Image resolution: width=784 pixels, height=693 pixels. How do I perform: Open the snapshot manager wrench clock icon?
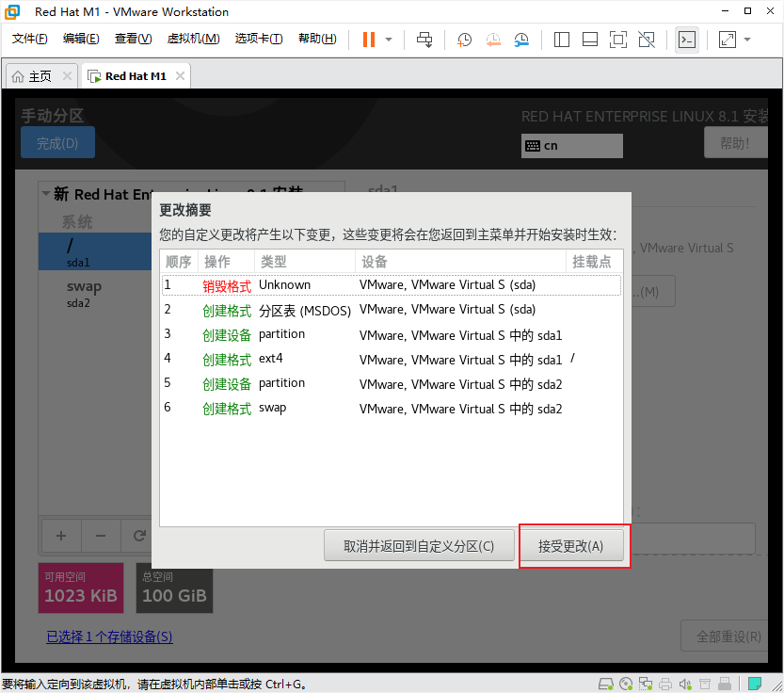click(521, 40)
